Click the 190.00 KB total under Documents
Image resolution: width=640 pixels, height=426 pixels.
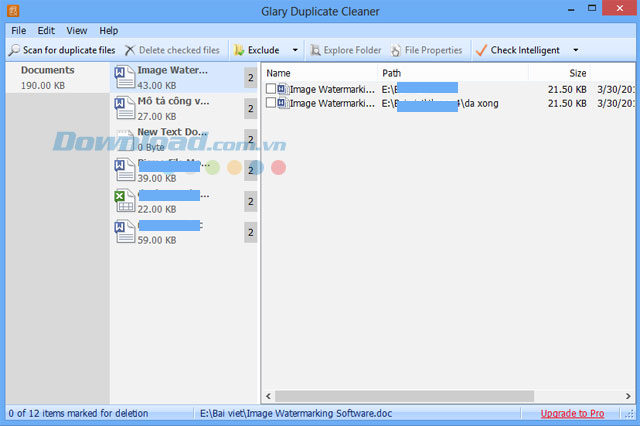43,85
